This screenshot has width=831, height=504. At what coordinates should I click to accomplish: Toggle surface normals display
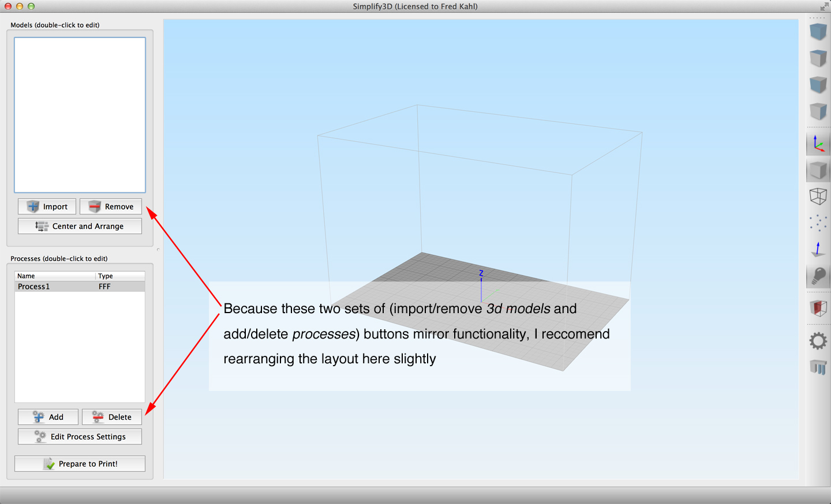pos(818,249)
